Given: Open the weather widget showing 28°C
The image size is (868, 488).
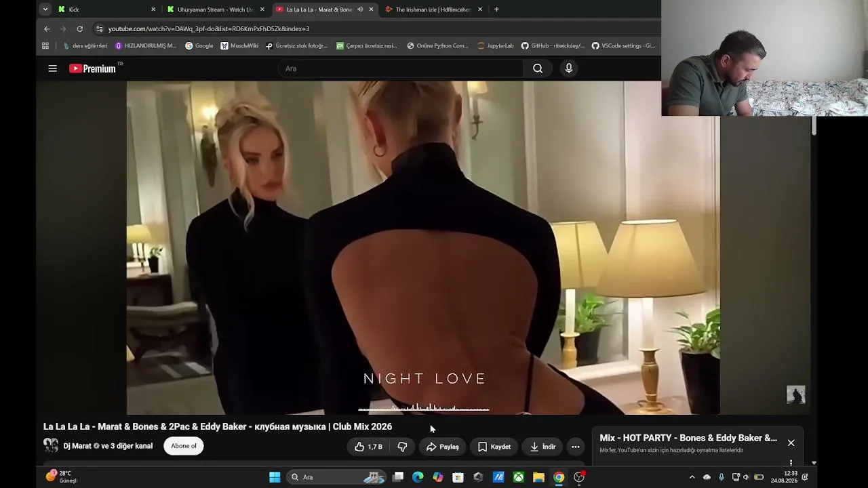Looking at the screenshot, I should point(62,476).
